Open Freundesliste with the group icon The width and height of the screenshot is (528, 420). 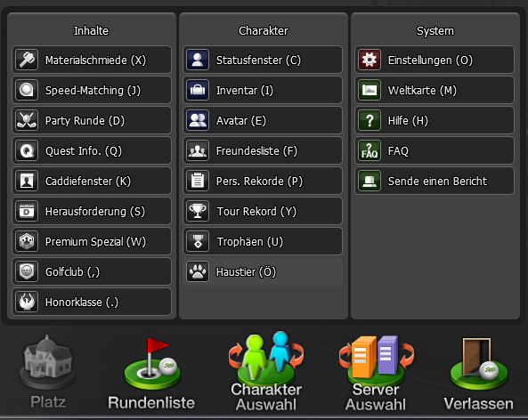click(198, 150)
